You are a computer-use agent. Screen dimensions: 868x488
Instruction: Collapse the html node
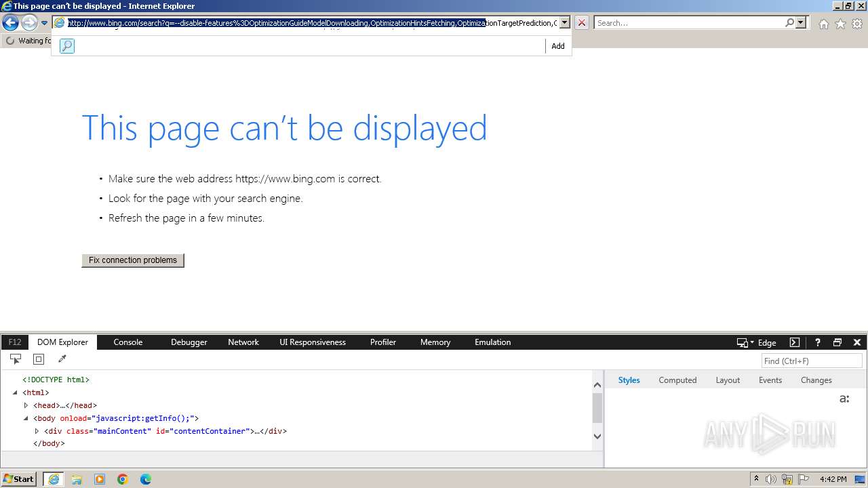(x=15, y=392)
